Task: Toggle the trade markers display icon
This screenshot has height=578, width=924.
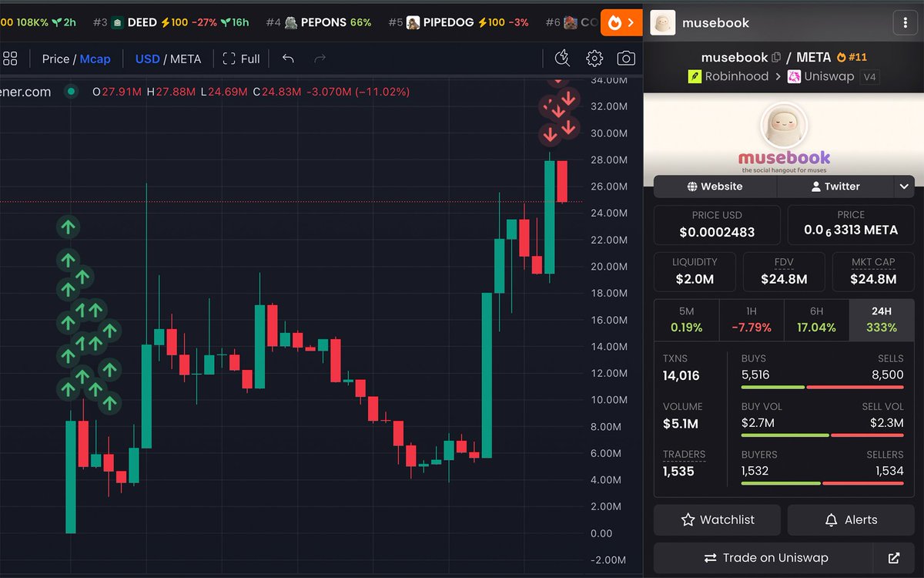Action: [x=563, y=59]
